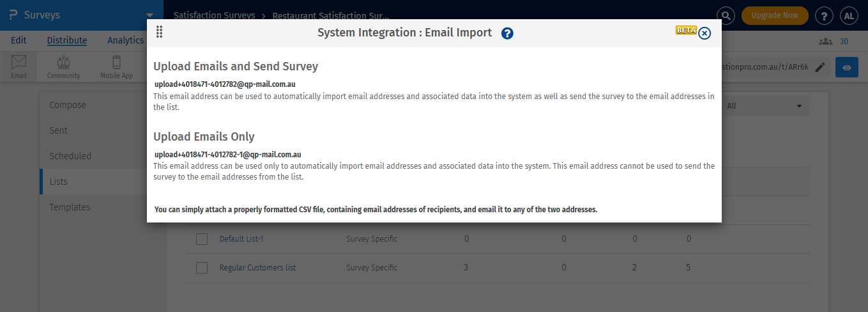
Task: Select the Community distribution icon
Action: (63, 67)
